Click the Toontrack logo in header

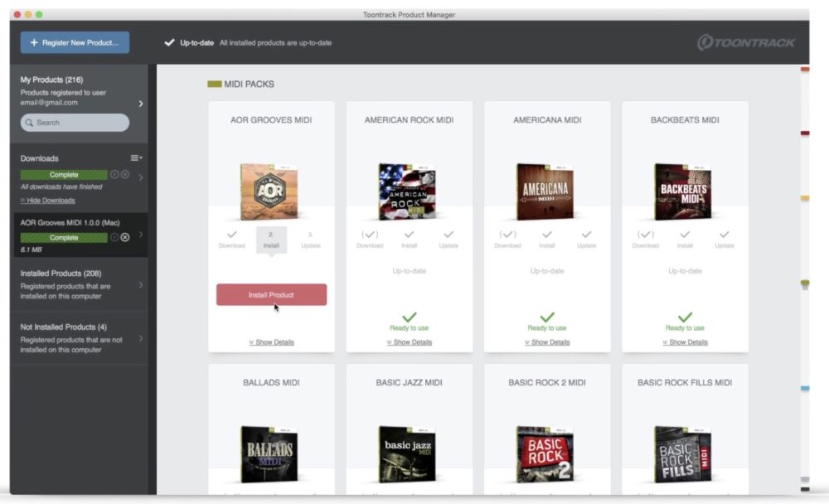pyautogui.click(x=745, y=42)
